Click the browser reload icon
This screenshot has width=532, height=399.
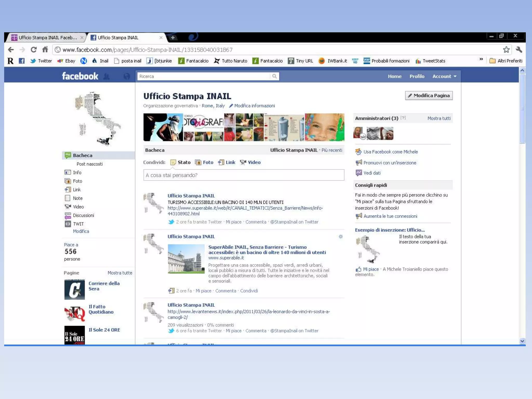point(34,50)
